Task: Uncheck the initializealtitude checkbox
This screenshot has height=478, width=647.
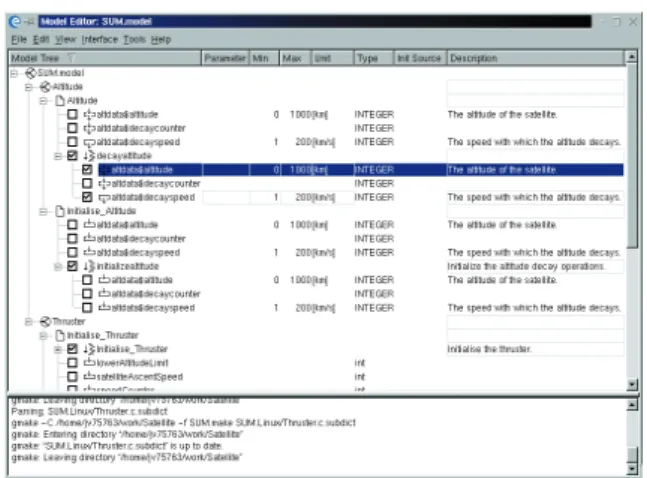Action: click(x=72, y=266)
